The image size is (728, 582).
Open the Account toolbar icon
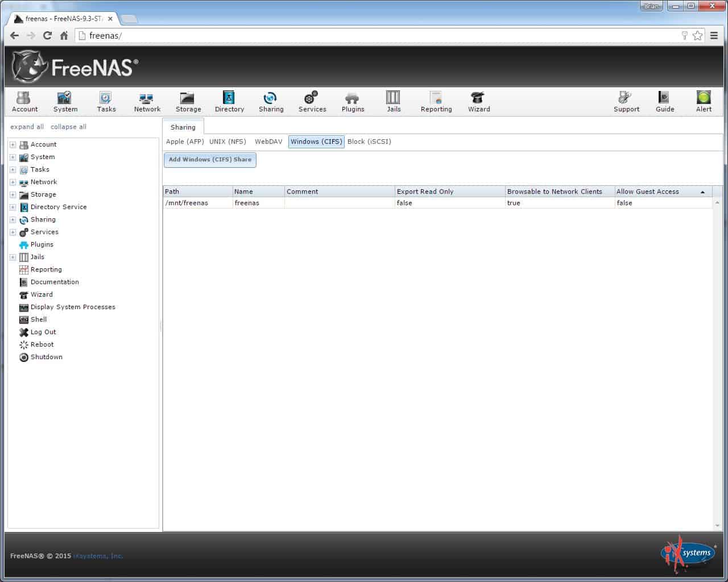coord(24,102)
